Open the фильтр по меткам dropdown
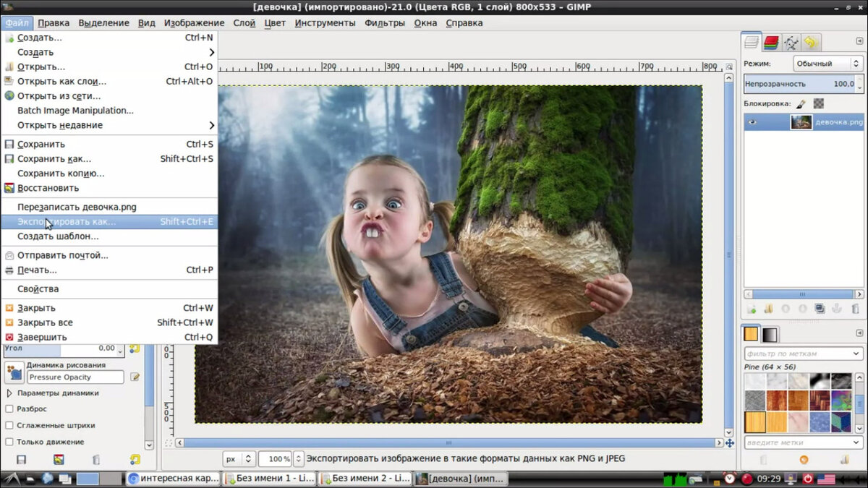This screenshot has width=868, height=488. click(803, 354)
